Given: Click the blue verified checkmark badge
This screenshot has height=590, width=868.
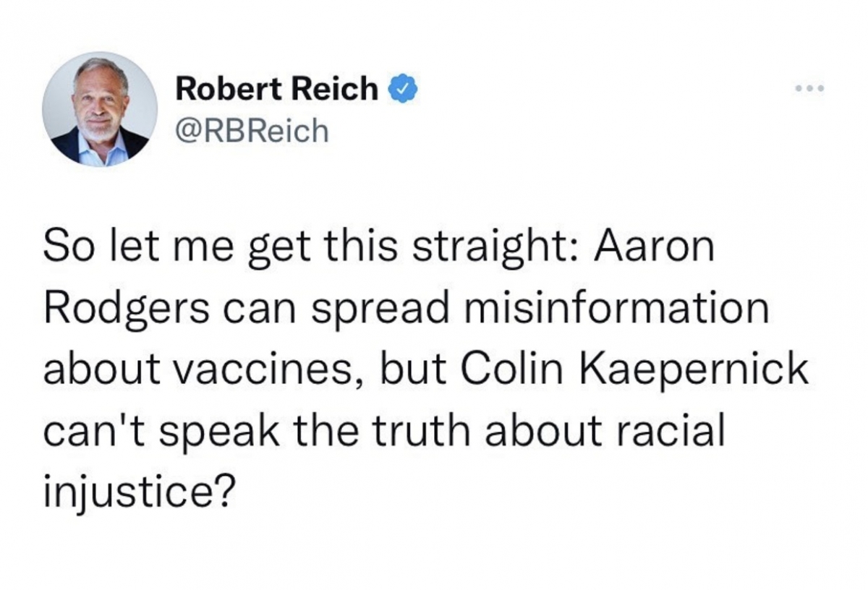Looking at the screenshot, I should click(402, 90).
